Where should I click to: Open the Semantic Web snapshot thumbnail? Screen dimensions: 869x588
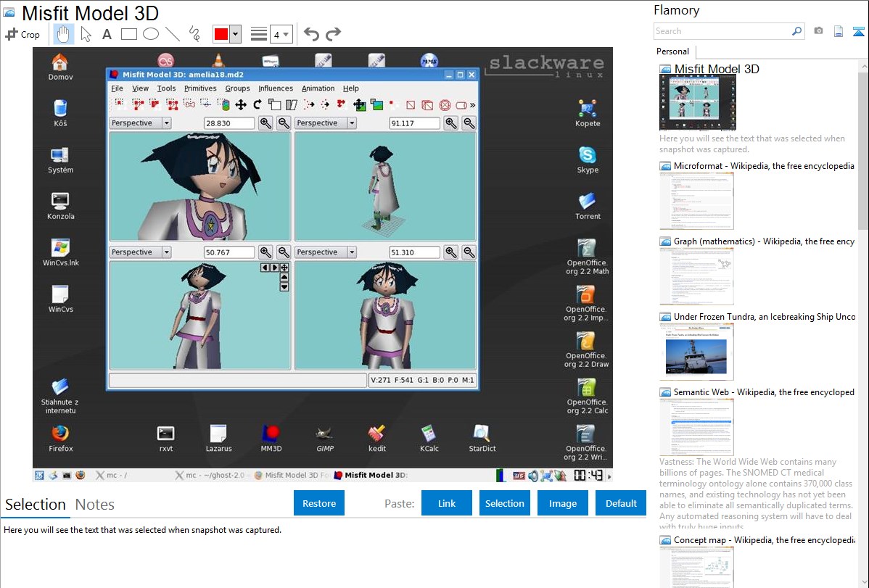point(696,427)
